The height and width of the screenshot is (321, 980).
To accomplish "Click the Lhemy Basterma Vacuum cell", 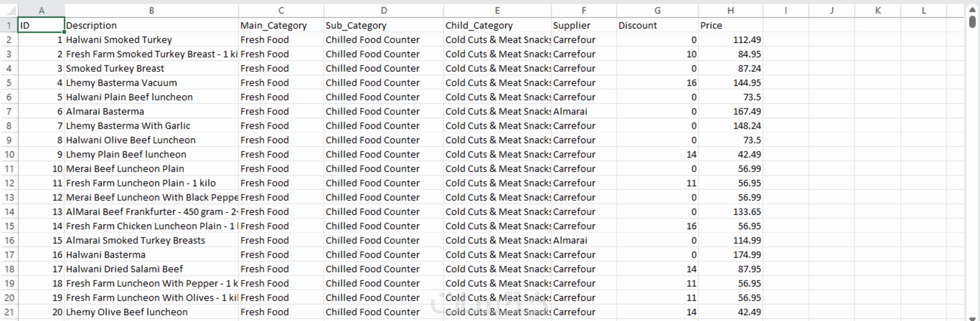I will [x=151, y=83].
